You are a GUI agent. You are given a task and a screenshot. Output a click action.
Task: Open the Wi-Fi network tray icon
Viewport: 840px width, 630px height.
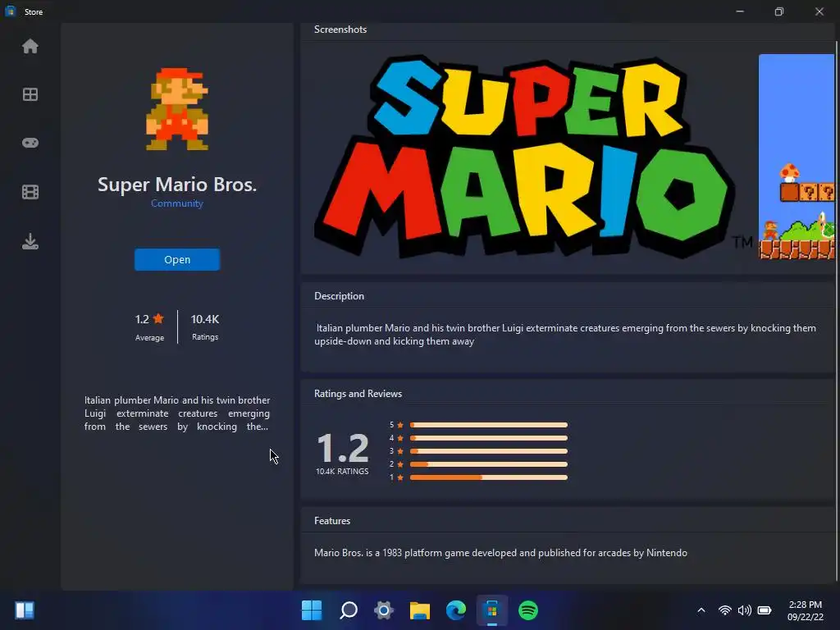[725, 610]
